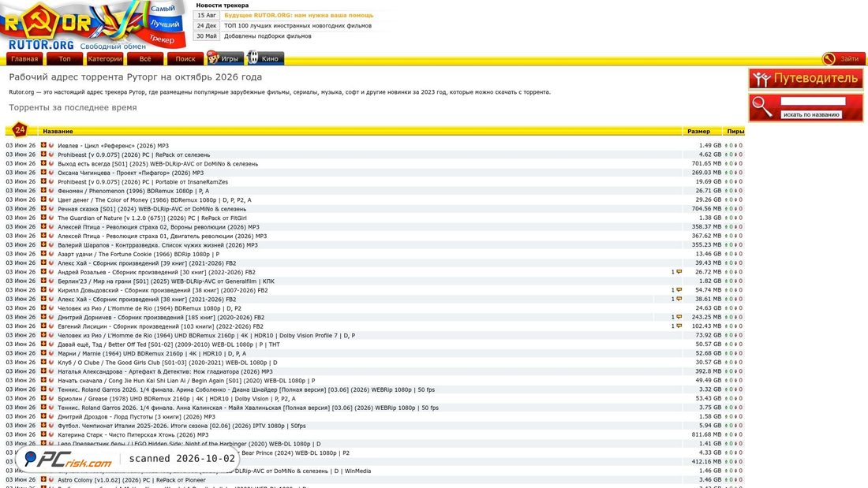Open the magnet link for The Guardian of Nature

pos(51,218)
